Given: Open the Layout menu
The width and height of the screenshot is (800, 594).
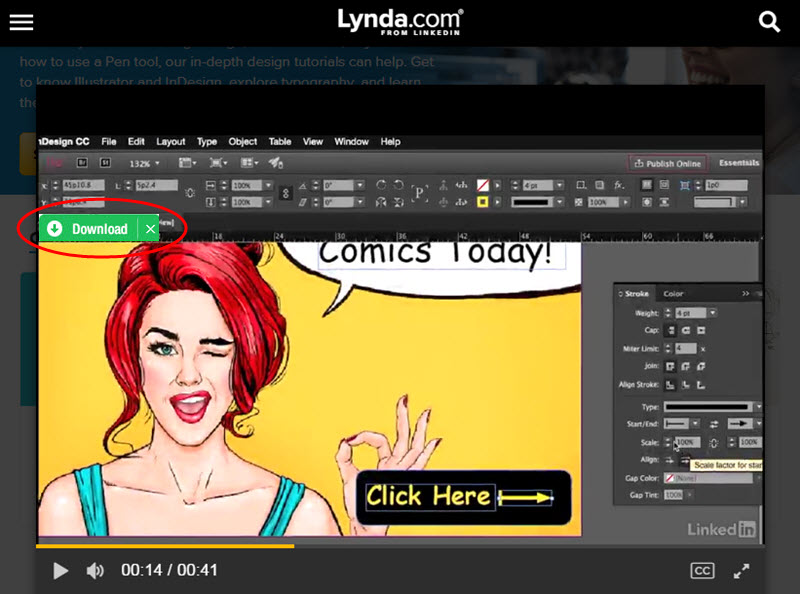Looking at the screenshot, I should coord(170,142).
